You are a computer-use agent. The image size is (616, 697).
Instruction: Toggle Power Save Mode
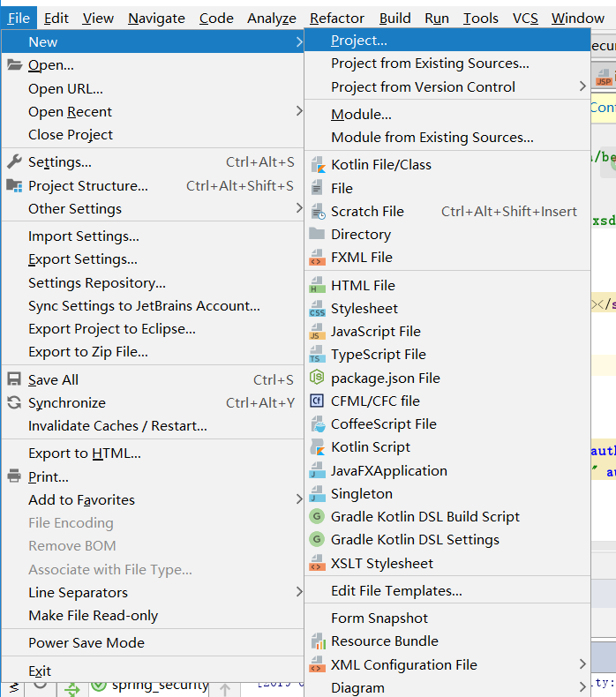pyautogui.click(x=153, y=643)
